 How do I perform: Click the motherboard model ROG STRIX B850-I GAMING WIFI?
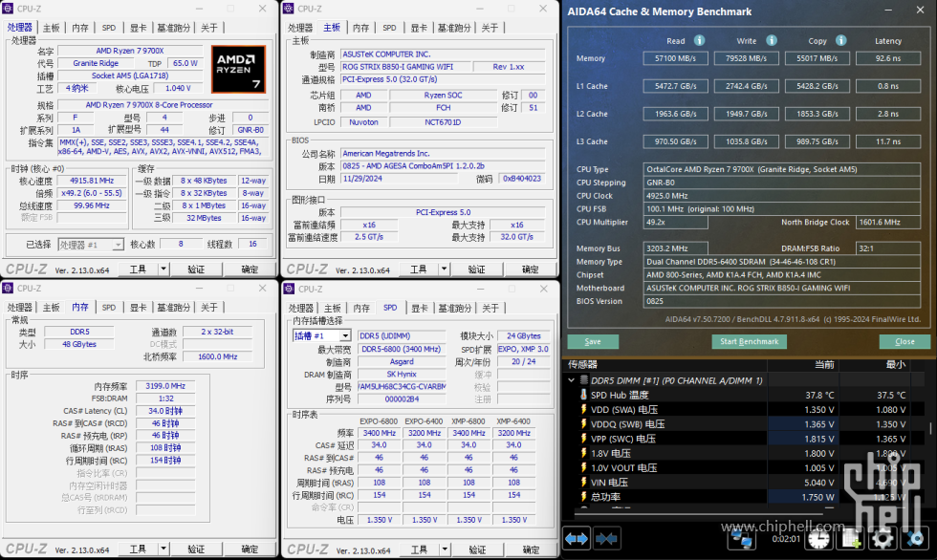point(405,66)
